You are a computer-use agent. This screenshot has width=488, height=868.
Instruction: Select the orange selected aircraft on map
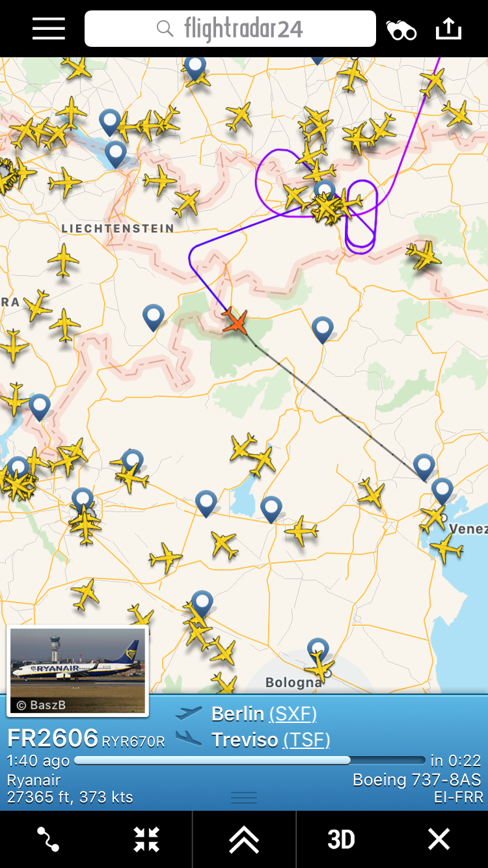tap(236, 321)
